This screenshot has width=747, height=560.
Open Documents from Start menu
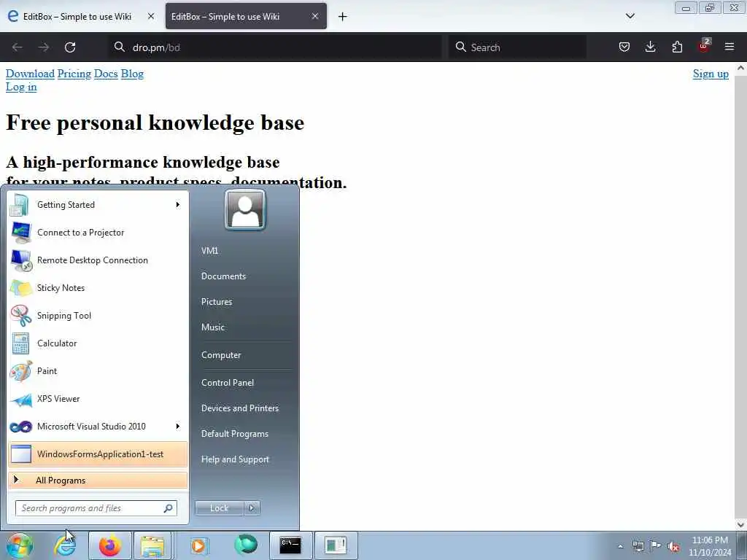coord(223,276)
